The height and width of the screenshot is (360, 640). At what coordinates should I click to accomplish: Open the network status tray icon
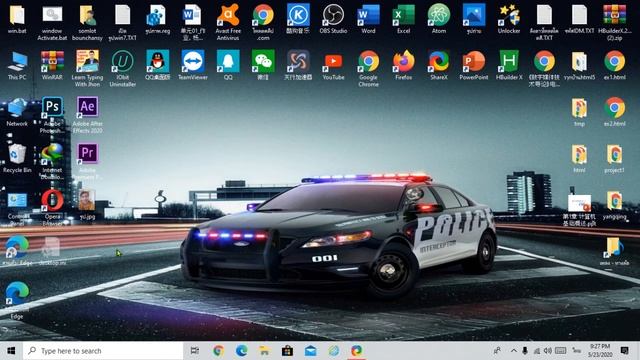[537, 351]
